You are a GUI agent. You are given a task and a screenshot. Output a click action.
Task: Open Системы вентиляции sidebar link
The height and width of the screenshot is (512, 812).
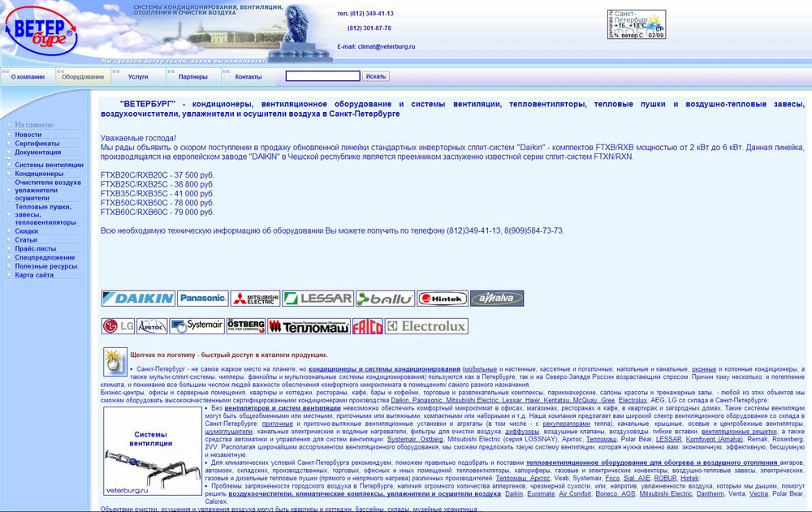(x=50, y=166)
